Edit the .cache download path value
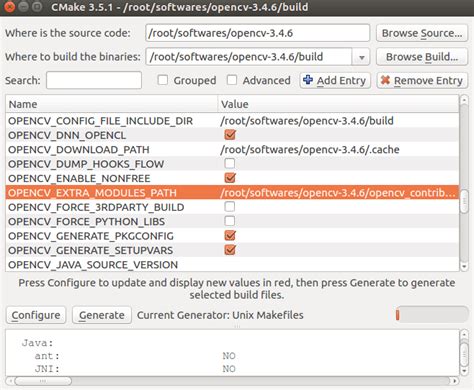 click(310, 149)
